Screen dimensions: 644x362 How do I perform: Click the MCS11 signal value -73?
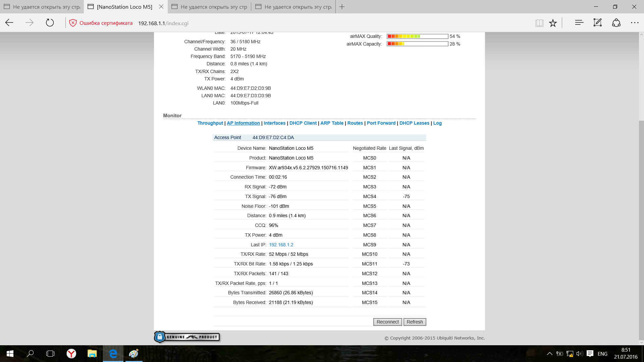point(406,264)
